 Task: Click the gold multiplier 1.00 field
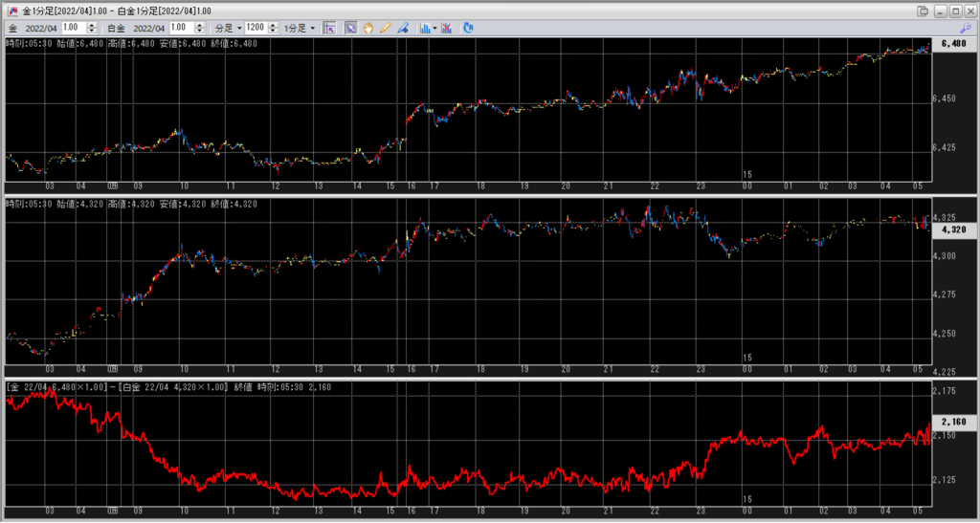pyautogui.click(x=73, y=28)
